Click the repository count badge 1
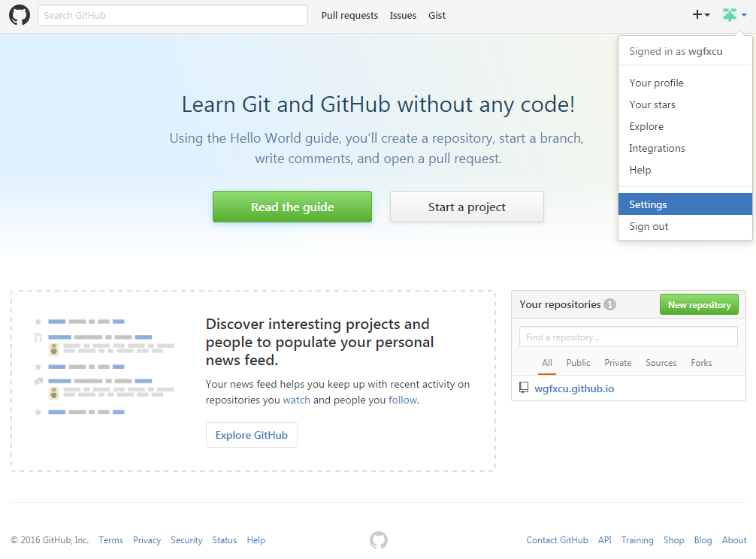 point(610,304)
